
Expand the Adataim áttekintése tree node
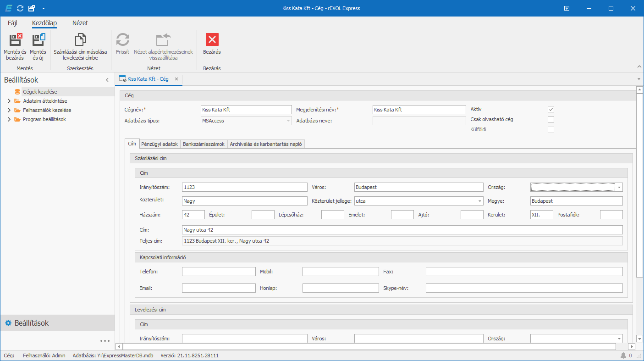point(9,101)
